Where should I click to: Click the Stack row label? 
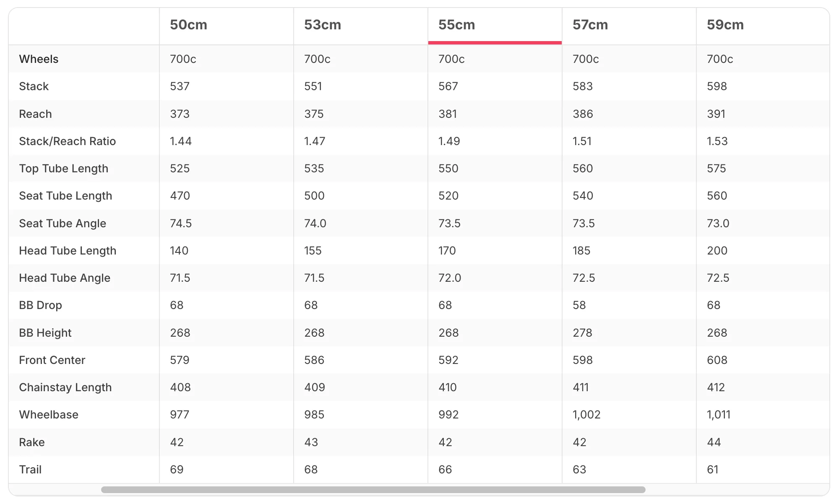coord(34,86)
